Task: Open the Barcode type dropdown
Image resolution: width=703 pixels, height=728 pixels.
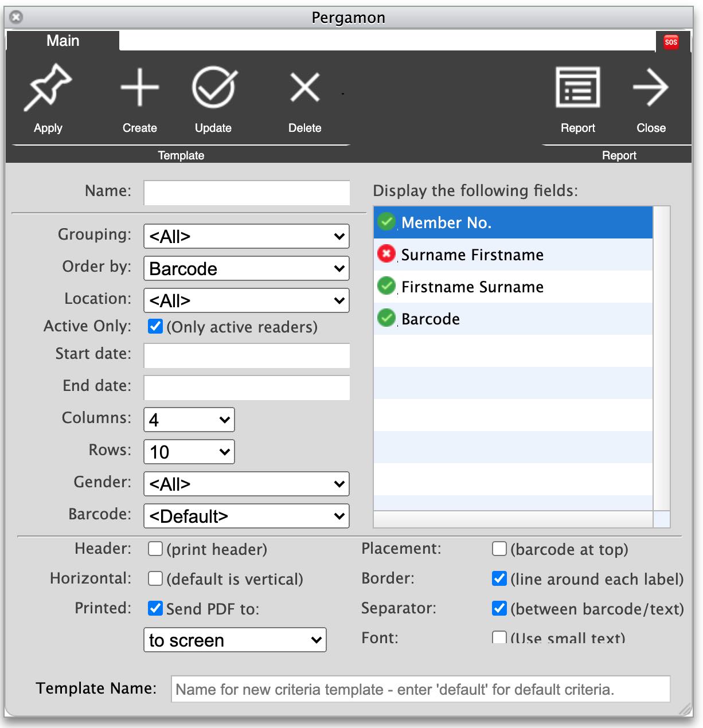Action: 247,516
